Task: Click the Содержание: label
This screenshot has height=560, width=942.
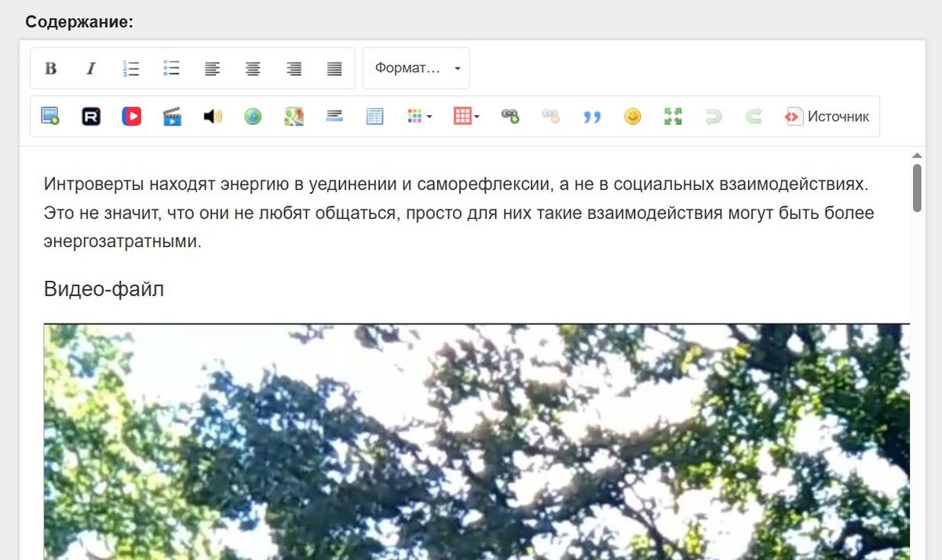Action: 79,22
